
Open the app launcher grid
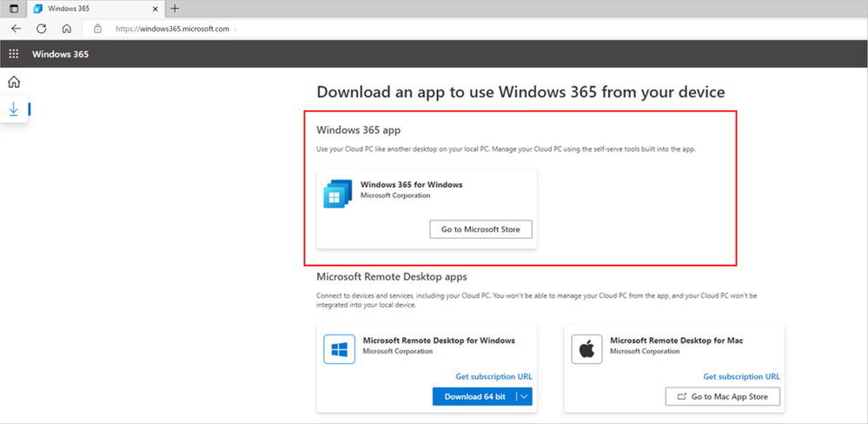14,54
